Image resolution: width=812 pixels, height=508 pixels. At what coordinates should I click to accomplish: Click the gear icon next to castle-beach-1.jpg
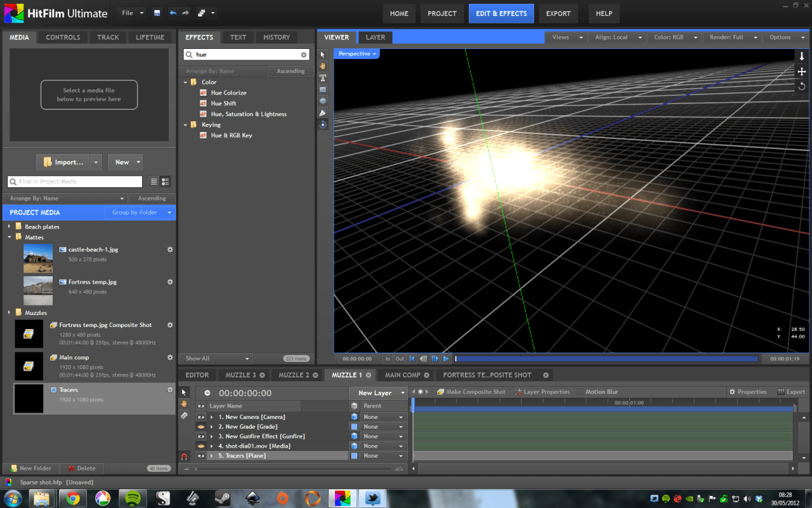click(170, 250)
